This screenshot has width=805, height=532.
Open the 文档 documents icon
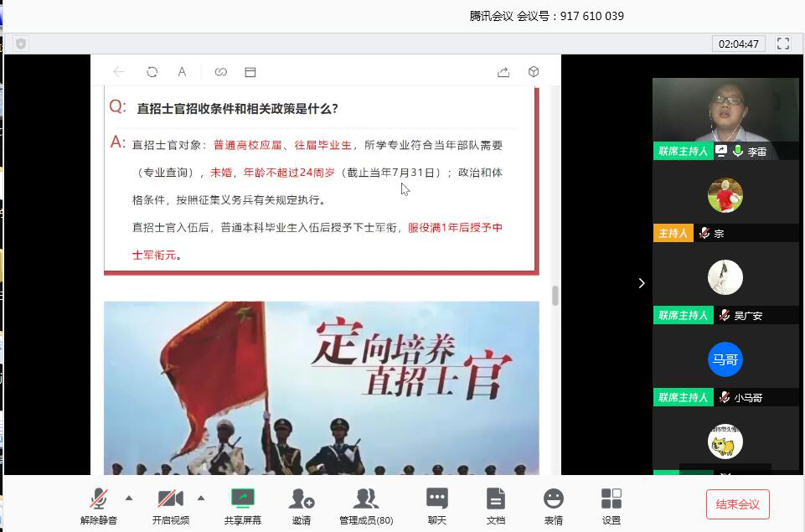click(496, 506)
